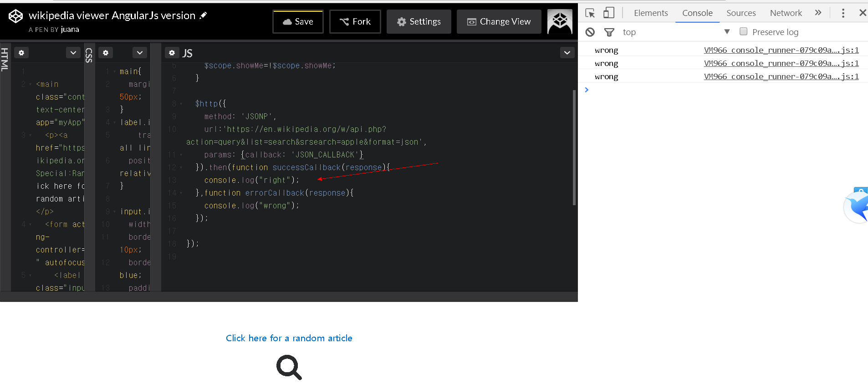
Task: Open the DevTools three-dot menu
Action: (x=843, y=13)
